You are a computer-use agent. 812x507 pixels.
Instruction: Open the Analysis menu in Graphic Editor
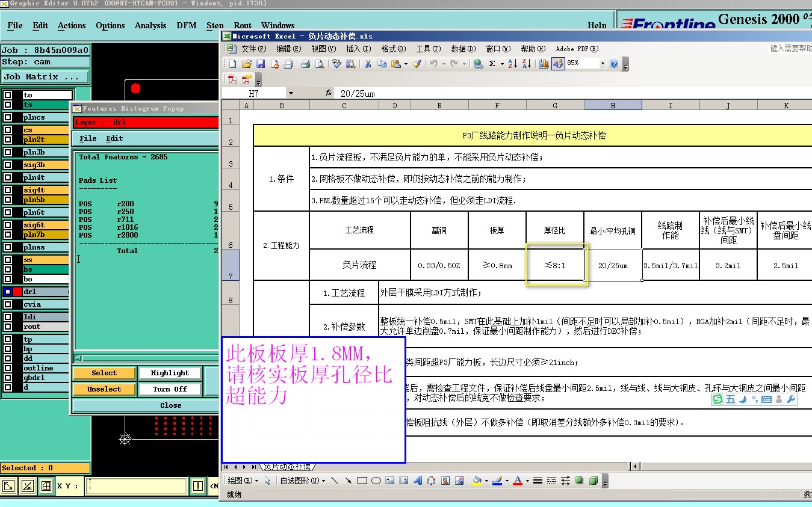coord(150,25)
